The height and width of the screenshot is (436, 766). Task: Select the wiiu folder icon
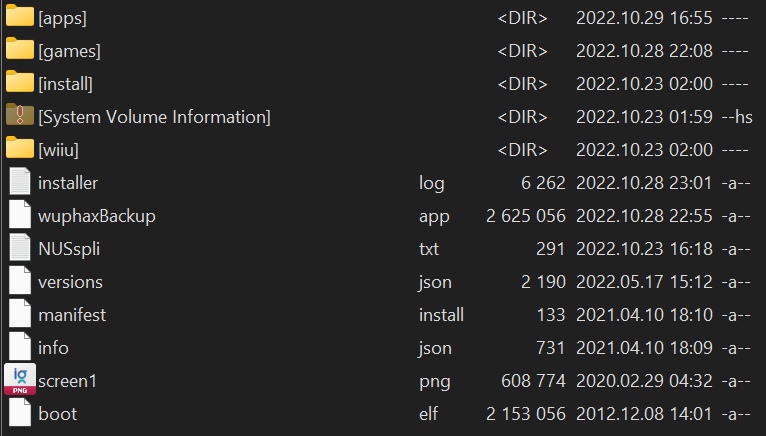click(x=20, y=148)
